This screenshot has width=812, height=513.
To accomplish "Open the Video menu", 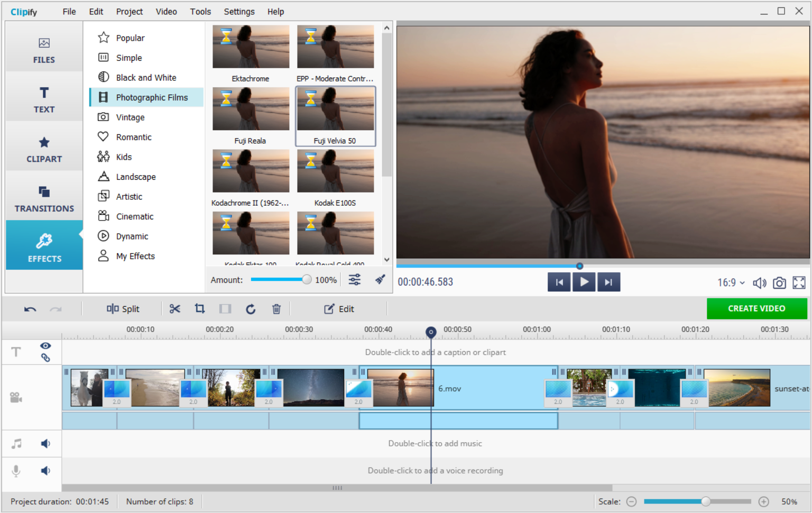I will click(x=166, y=12).
